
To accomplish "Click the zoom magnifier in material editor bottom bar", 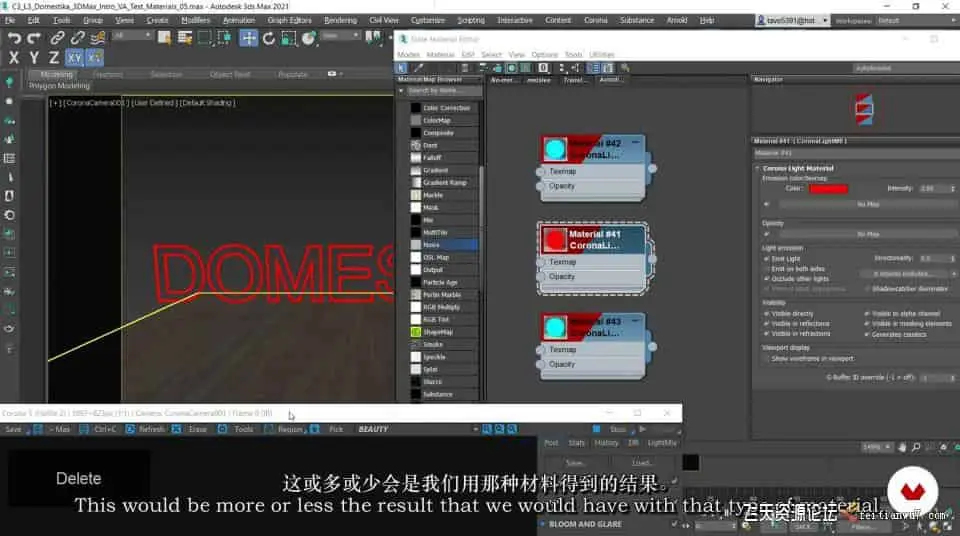I will [x=916, y=447].
